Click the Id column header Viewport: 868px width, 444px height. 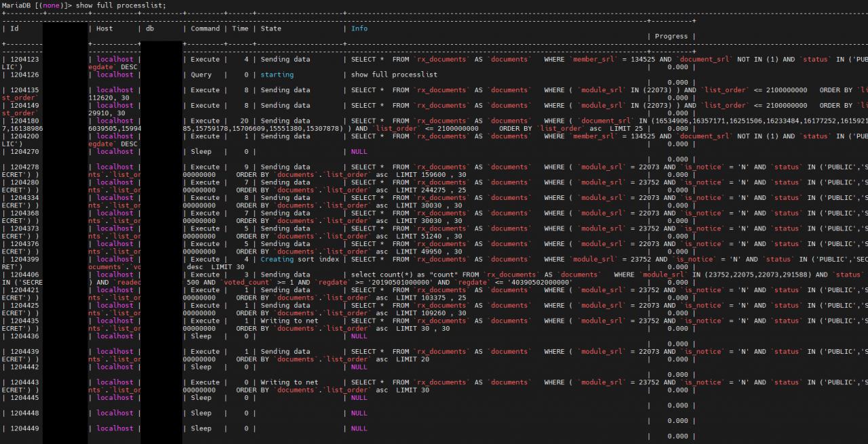[14, 28]
